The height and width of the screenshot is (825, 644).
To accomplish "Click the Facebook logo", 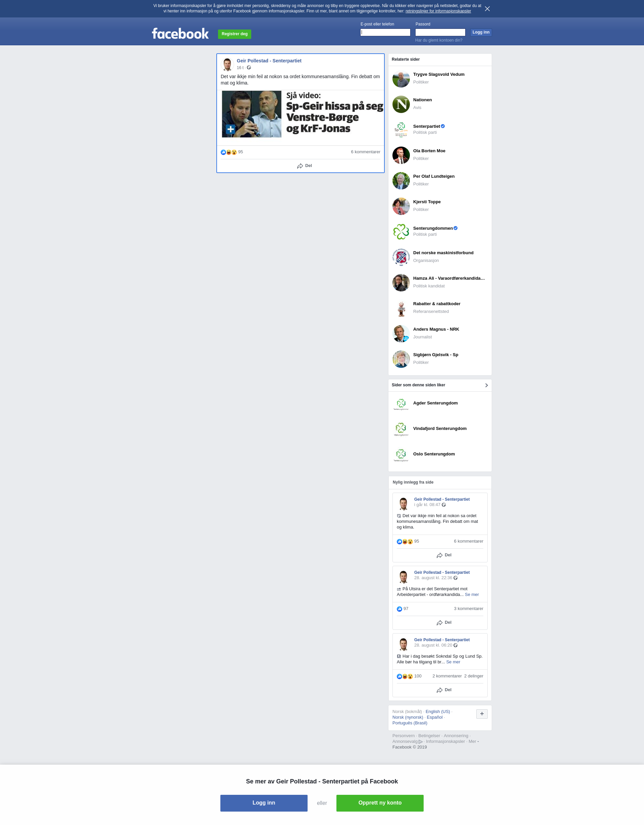I will (180, 34).
